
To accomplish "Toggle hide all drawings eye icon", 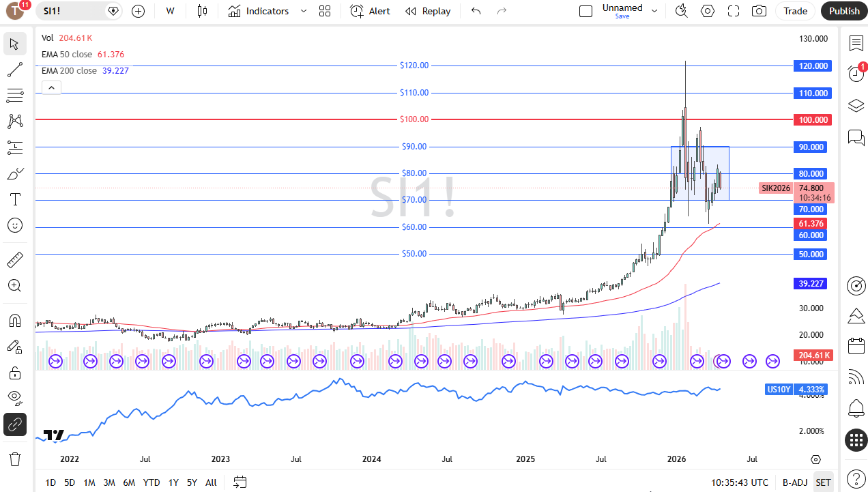I will pyautogui.click(x=14, y=398).
